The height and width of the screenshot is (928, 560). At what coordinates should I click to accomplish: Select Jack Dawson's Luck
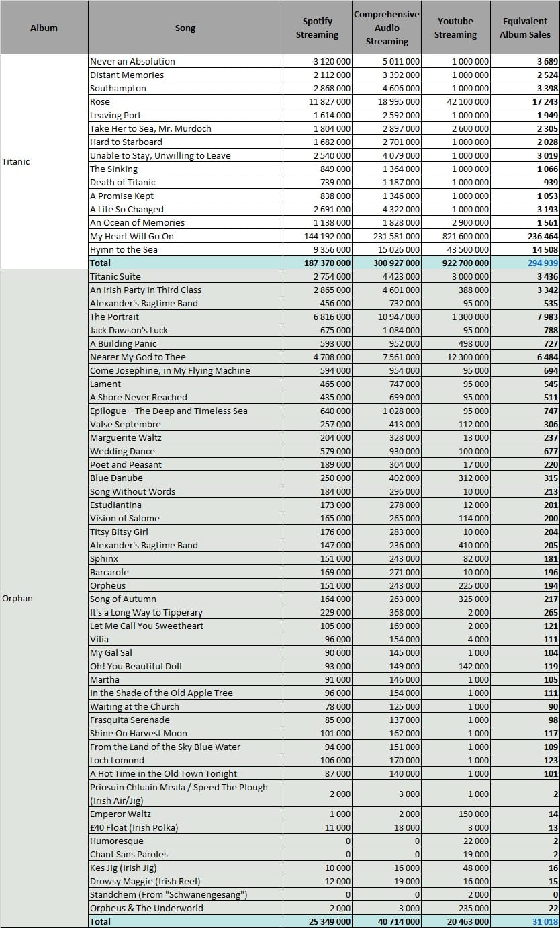click(x=129, y=330)
